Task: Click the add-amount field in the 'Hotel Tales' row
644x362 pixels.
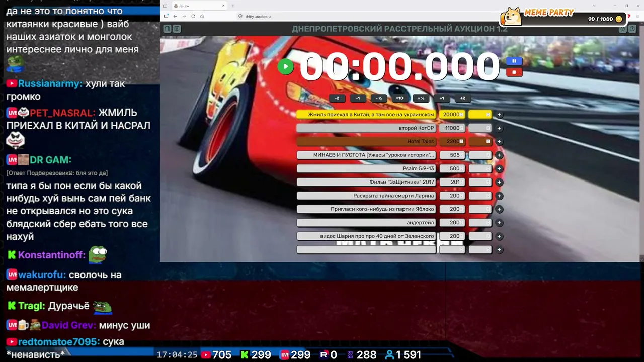Action: coord(480,142)
